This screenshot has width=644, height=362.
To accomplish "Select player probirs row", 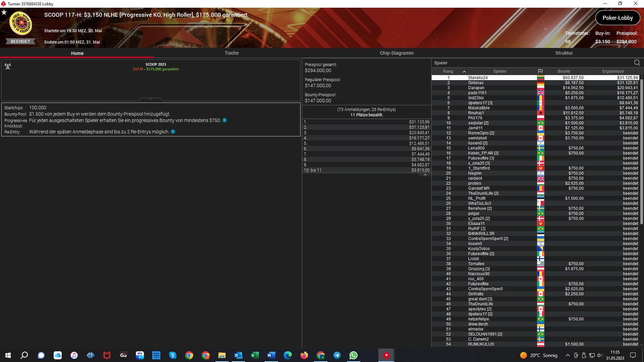I will tap(535, 183).
